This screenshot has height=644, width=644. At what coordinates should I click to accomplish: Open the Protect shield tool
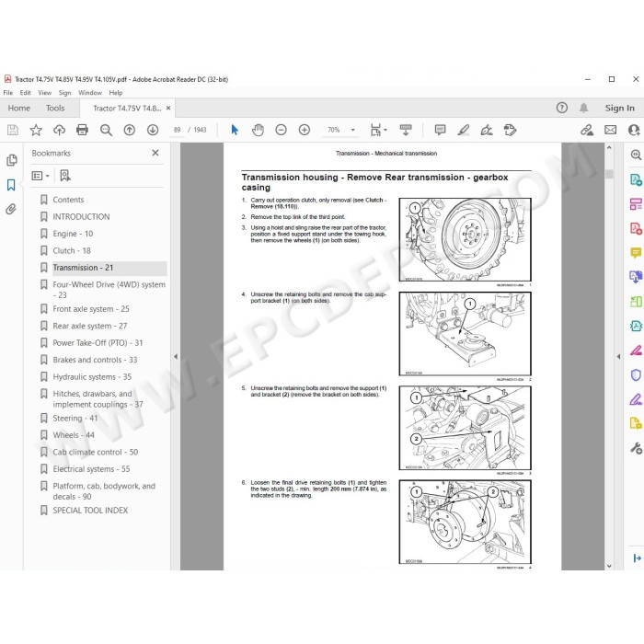click(636, 375)
